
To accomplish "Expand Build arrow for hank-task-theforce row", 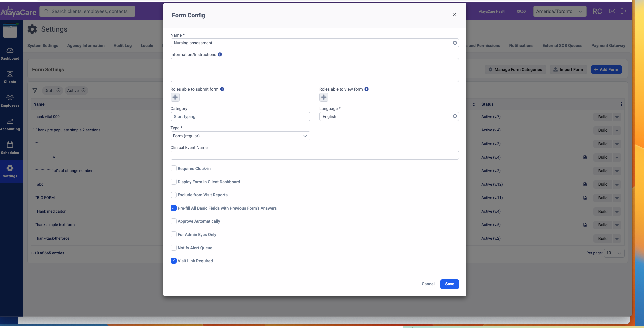I will click(x=617, y=239).
